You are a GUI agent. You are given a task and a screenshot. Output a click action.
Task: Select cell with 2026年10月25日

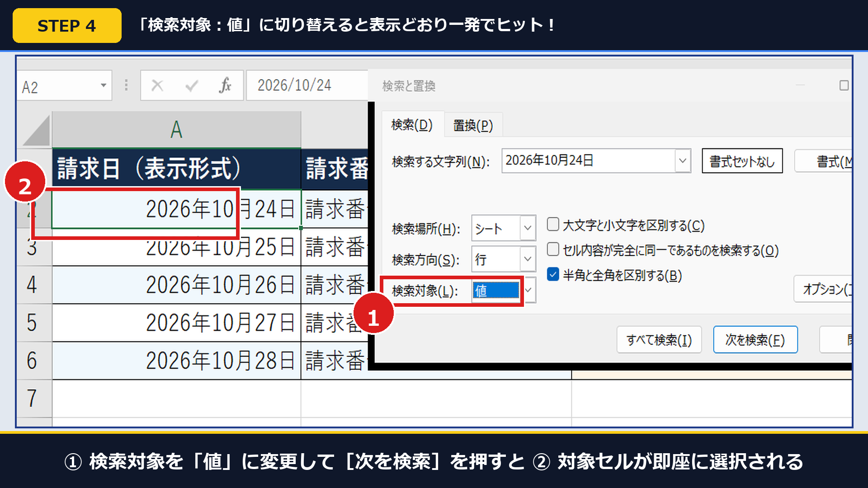coord(177,247)
